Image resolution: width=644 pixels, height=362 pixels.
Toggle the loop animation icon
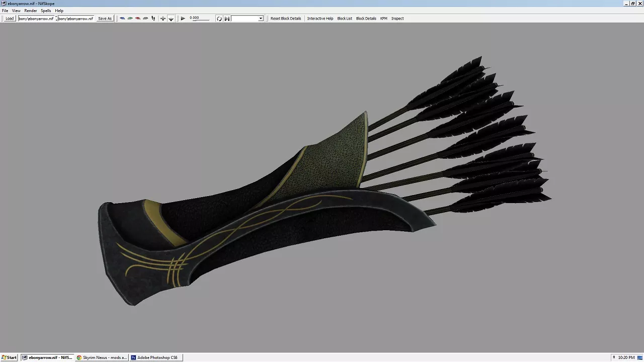point(219,19)
